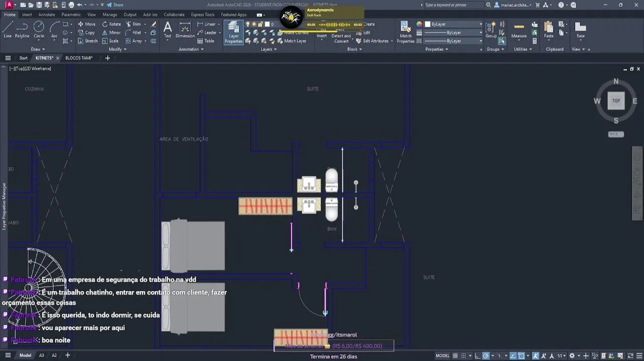Activate the Scale command

tap(110, 41)
